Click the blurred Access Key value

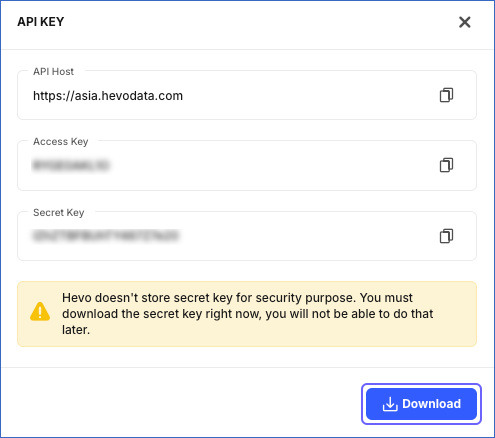71,165
